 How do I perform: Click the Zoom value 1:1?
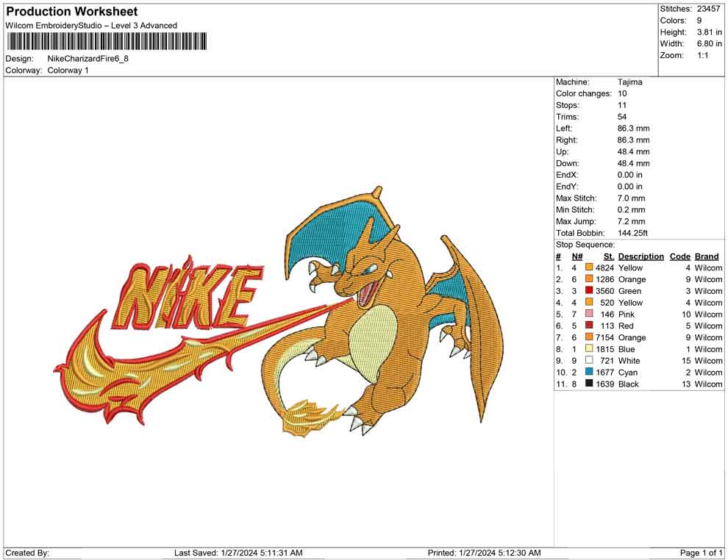pos(703,55)
